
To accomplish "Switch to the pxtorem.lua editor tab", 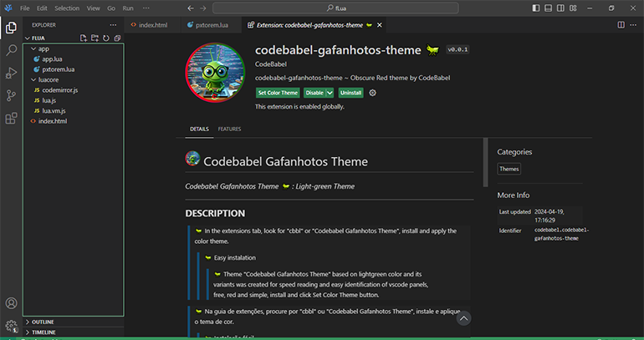I will 212,25.
